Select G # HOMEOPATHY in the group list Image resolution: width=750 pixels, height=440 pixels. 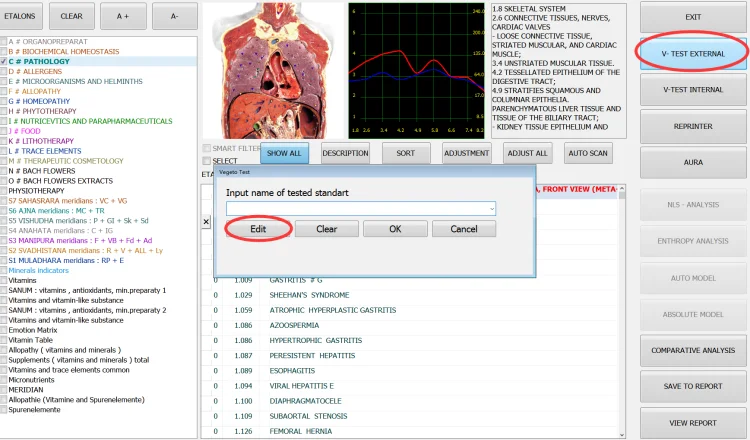coord(40,101)
